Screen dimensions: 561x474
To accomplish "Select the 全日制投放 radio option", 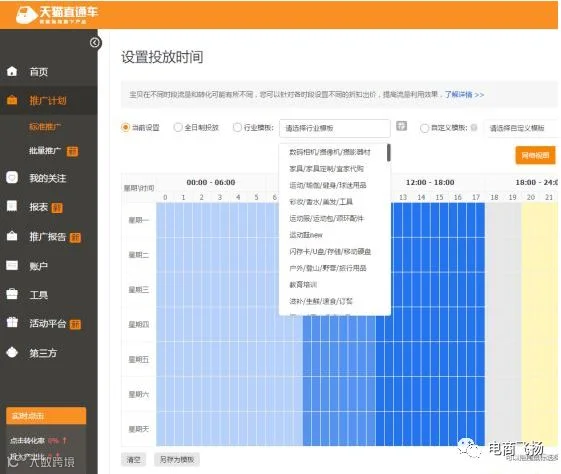I will 177,127.
